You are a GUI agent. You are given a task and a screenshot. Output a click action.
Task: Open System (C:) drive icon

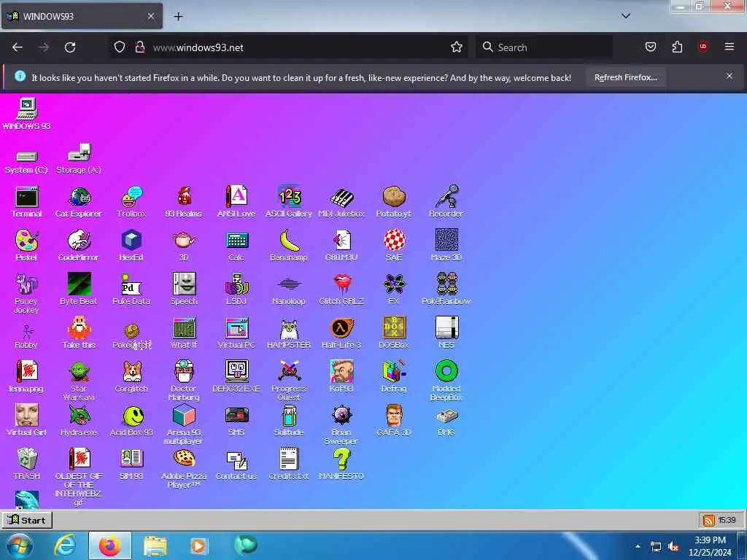(x=26, y=162)
